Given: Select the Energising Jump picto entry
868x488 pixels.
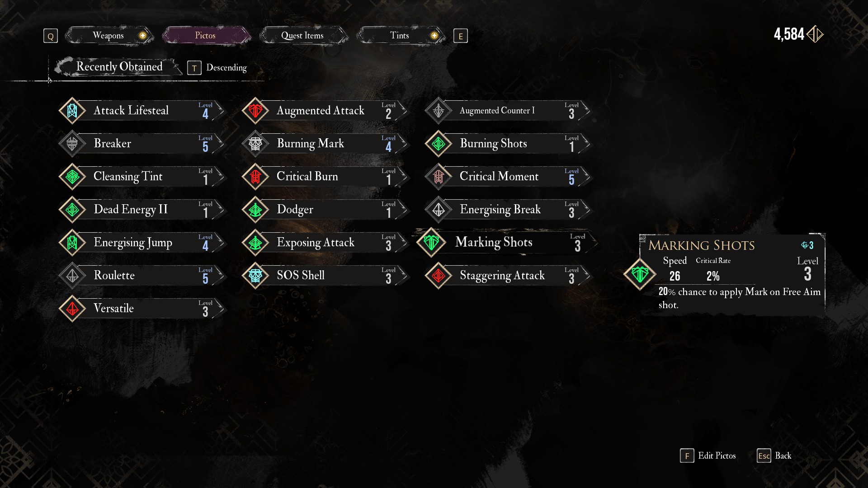Looking at the screenshot, I should (x=142, y=243).
